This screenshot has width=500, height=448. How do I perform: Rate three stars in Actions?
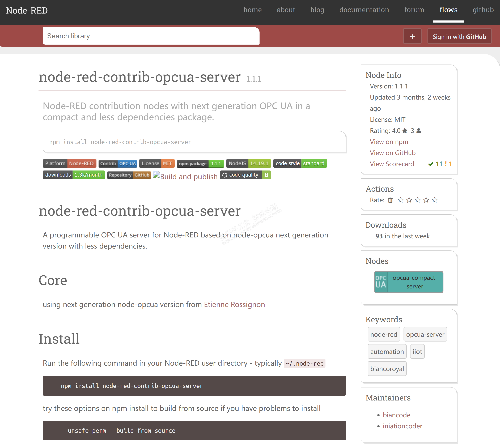pyautogui.click(x=418, y=200)
